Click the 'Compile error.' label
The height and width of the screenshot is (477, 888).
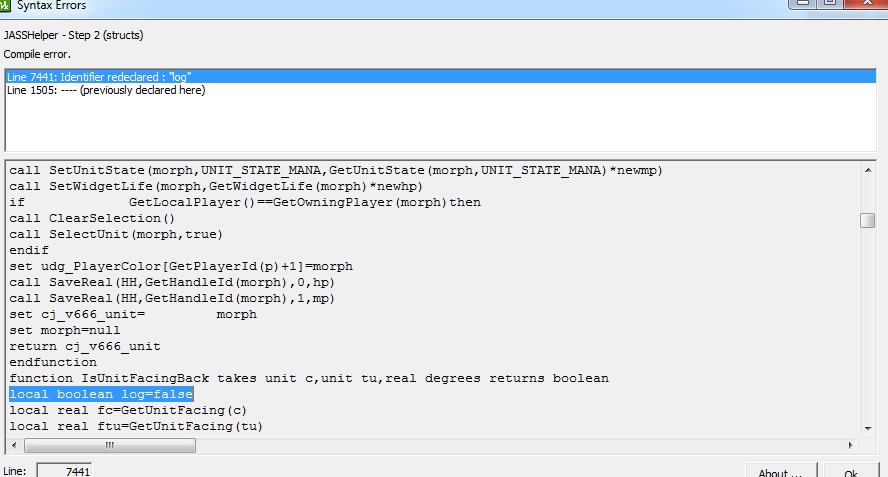coord(37,54)
